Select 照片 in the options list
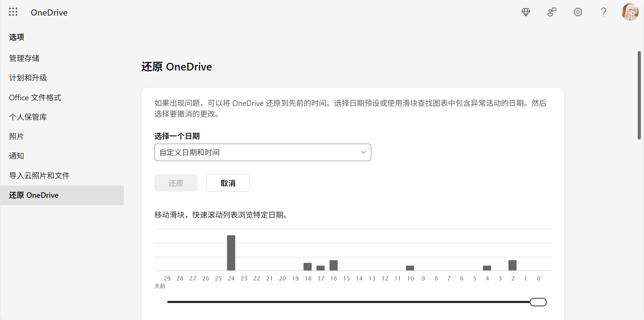 click(x=16, y=136)
